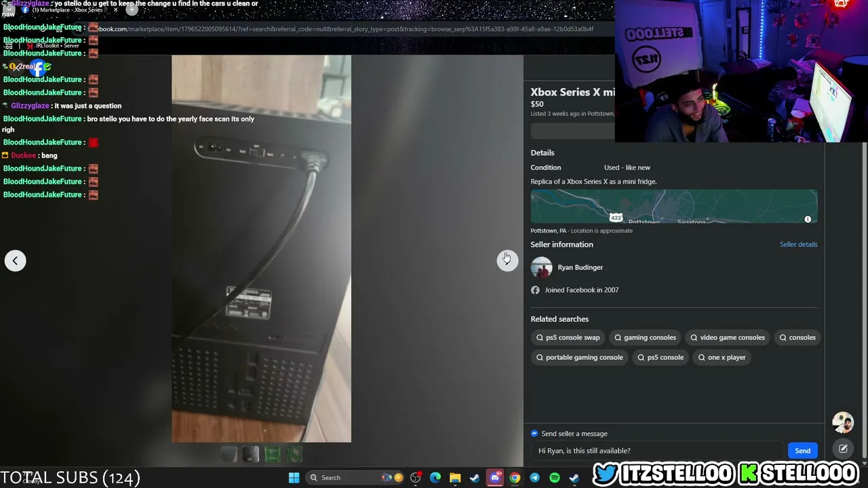Click 'Replica of a Xbox Series X' description
Screen dimensions: 868x488
[593, 182]
